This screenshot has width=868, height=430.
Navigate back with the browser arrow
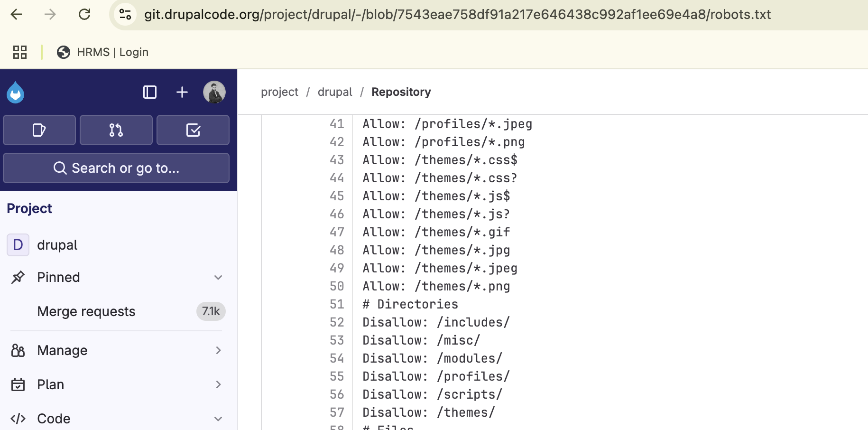click(x=17, y=14)
